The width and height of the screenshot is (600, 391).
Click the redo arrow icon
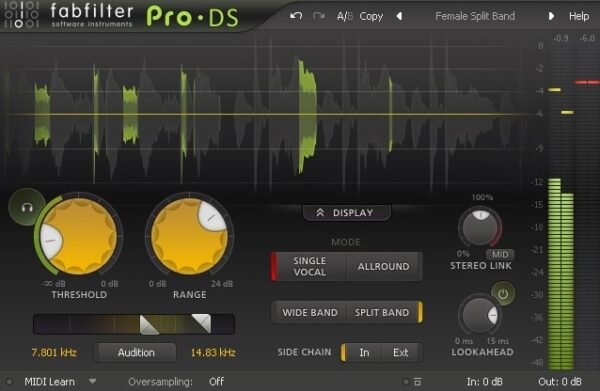(319, 16)
